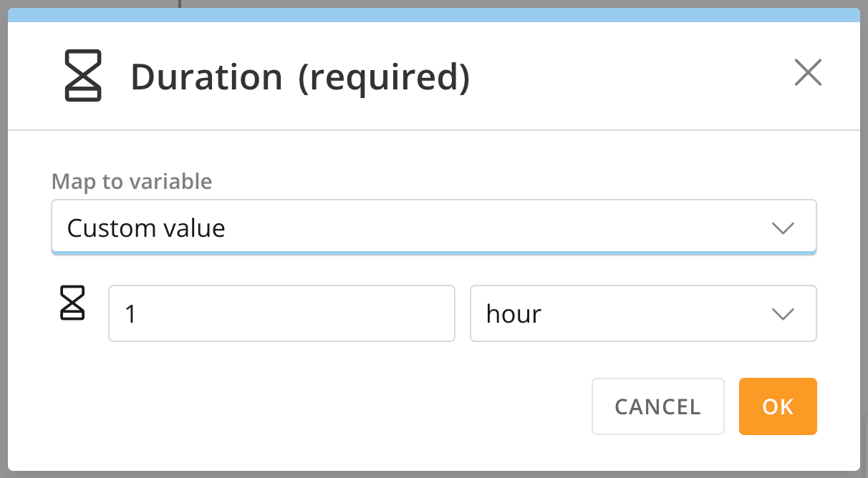Open the Map to variable dropdown
This screenshot has height=478, width=868.
coord(434,227)
